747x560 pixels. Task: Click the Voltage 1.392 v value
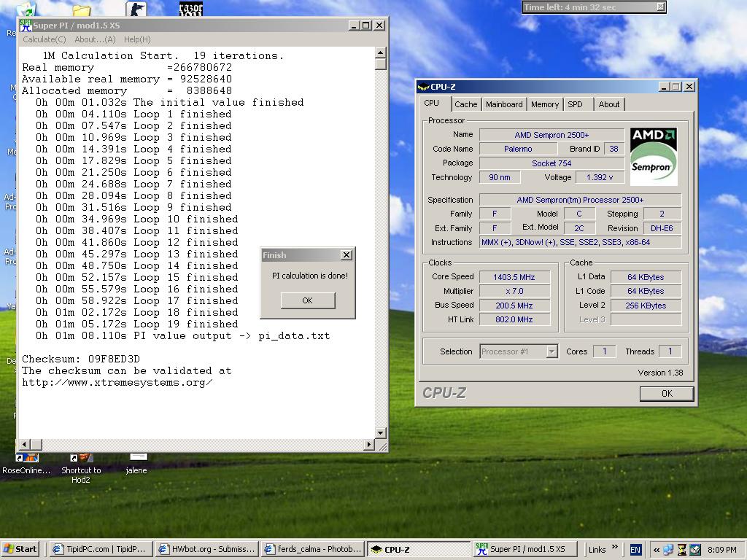[600, 177]
